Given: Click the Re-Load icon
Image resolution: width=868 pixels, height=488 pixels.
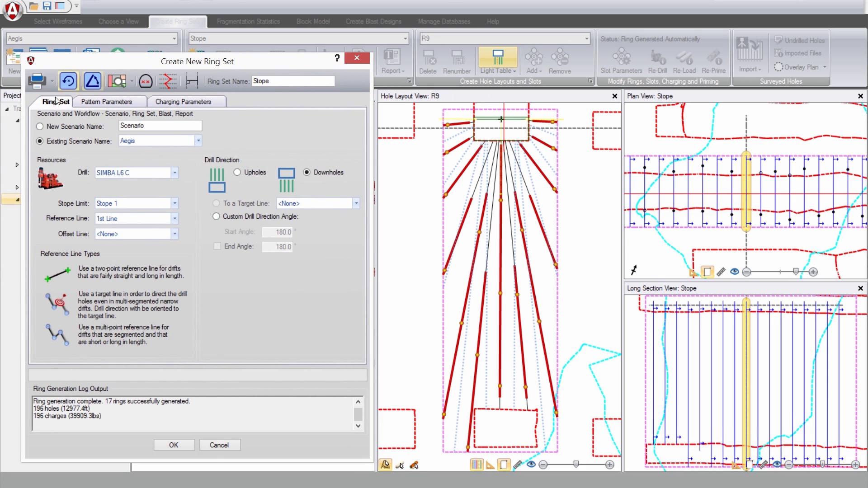Looking at the screenshot, I should [x=684, y=60].
